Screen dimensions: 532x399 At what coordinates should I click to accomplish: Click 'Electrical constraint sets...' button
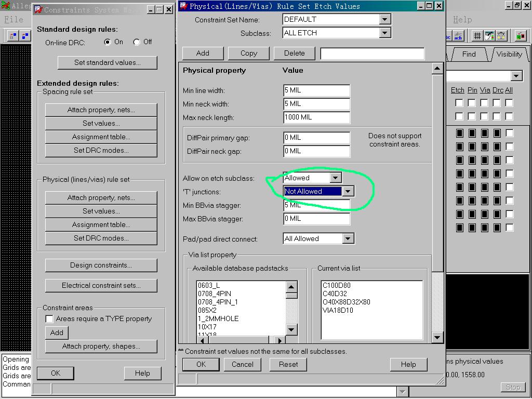point(101,285)
